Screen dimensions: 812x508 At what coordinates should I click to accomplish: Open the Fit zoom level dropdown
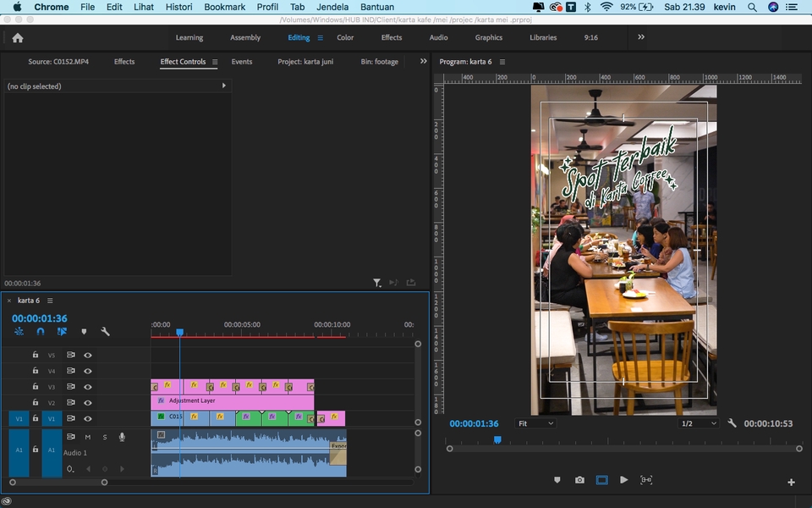click(x=535, y=423)
